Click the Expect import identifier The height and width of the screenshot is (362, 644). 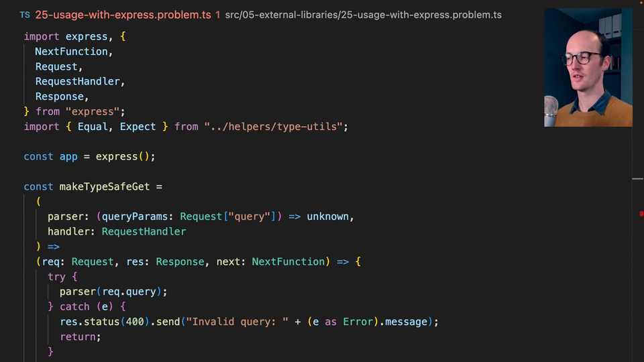click(x=138, y=126)
